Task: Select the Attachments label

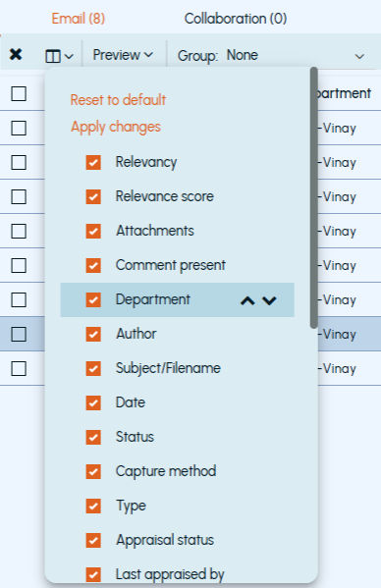Action: click(x=155, y=231)
